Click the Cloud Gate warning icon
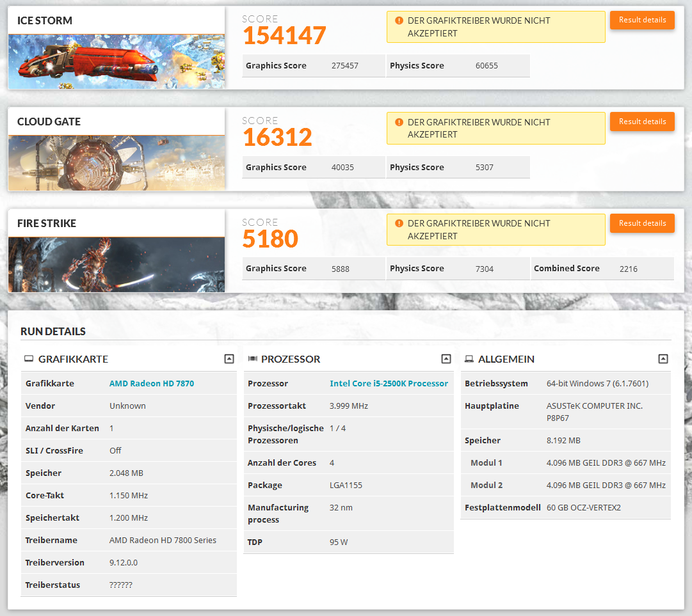692x616 pixels. pyautogui.click(x=399, y=122)
